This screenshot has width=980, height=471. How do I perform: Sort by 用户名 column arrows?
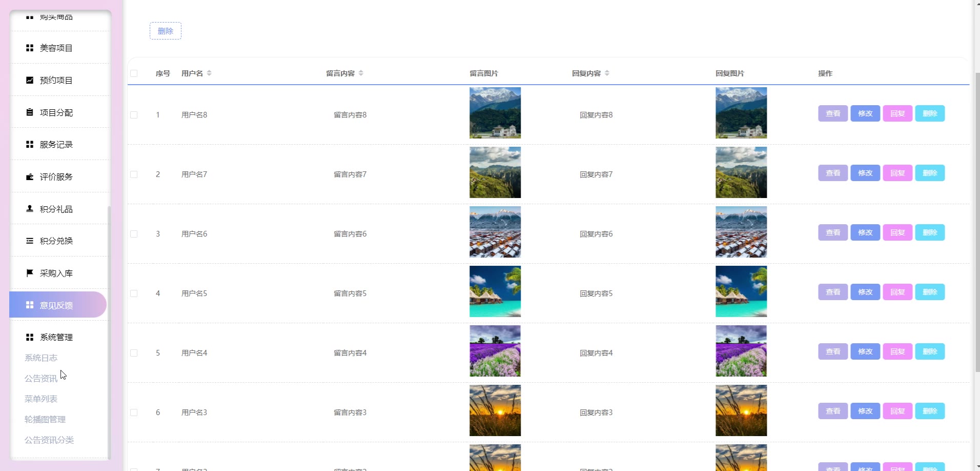pos(209,73)
